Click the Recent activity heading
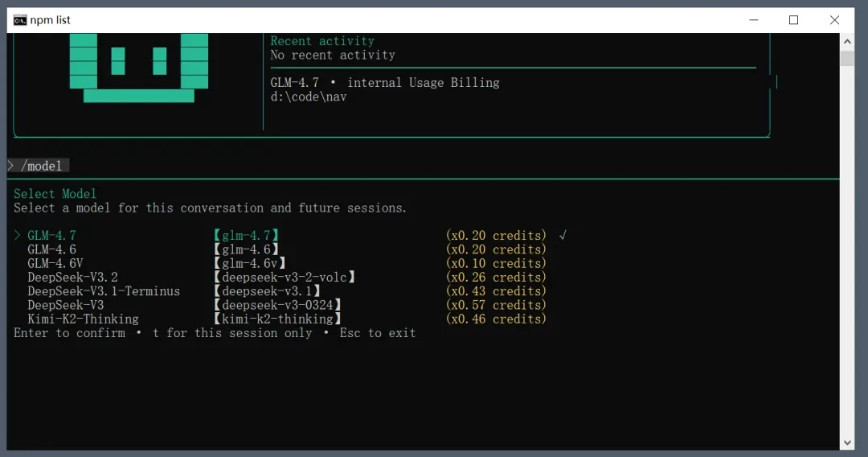Screen dimensions: 868x457 322,41
